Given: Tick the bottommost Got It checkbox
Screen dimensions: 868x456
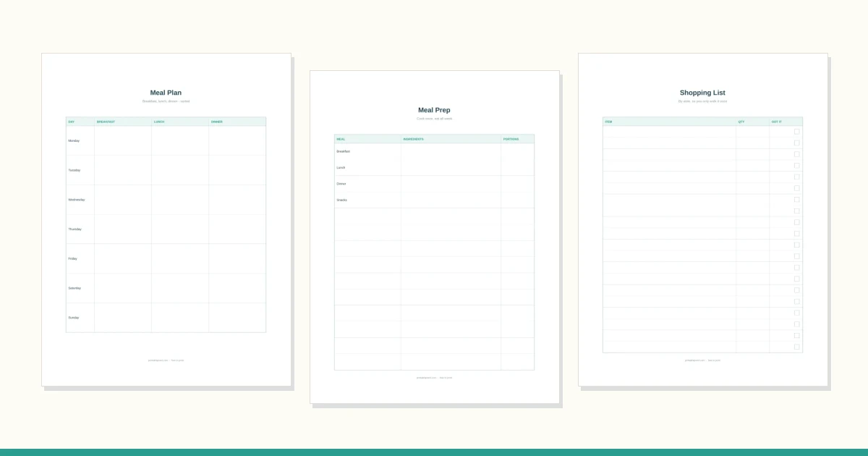Looking at the screenshot, I should [797, 347].
